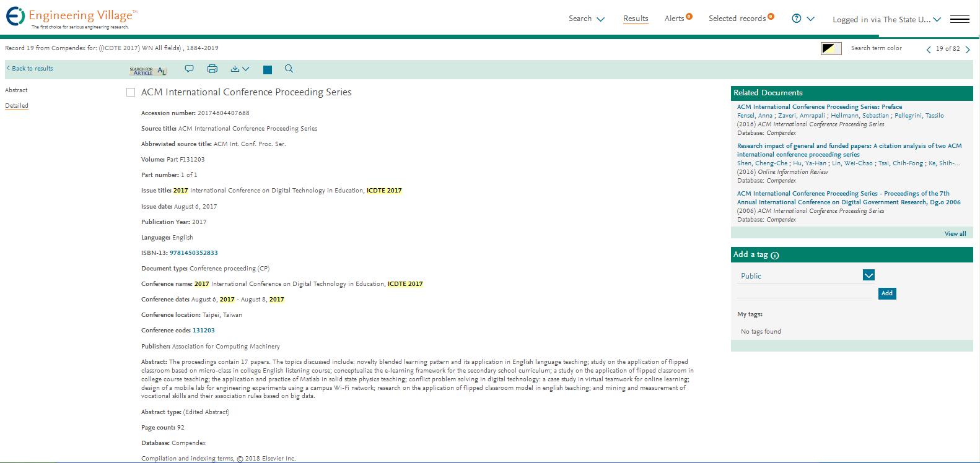Open author link Pellegrini, Tassilo
Viewport: 980px width, 463px height.
point(919,116)
